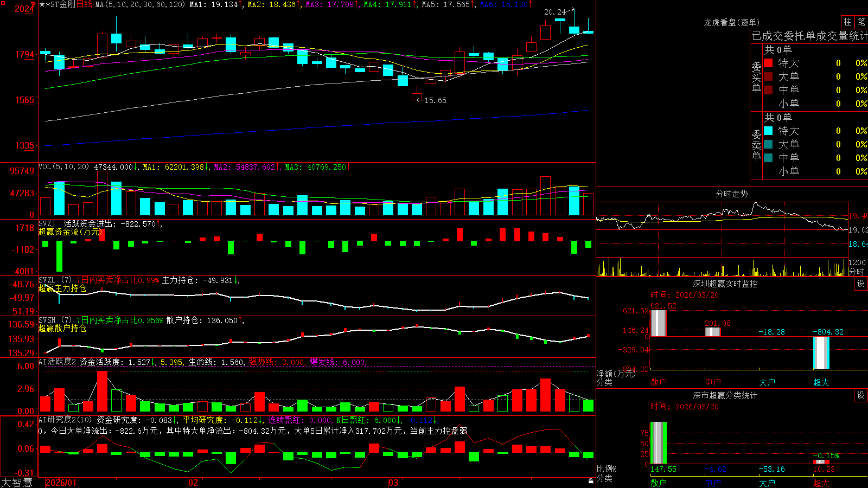
Task: Open 设 settings for 深市超赢分类统计
Action: point(861,395)
